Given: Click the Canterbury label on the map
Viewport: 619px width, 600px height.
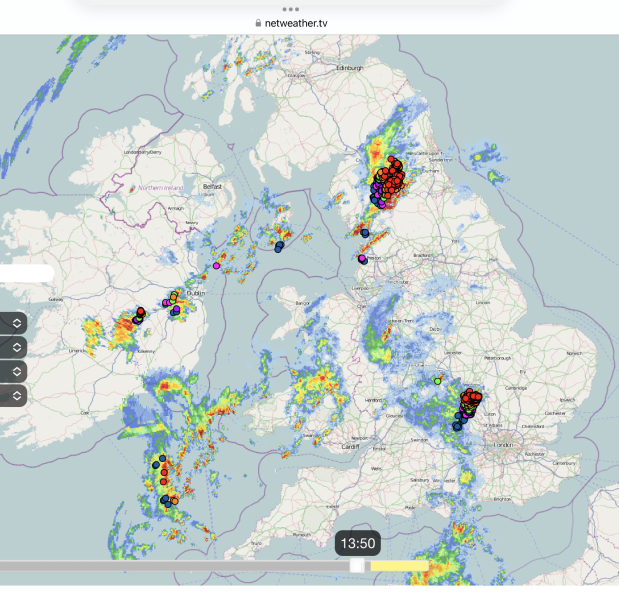Looking at the screenshot, I should tap(564, 463).
